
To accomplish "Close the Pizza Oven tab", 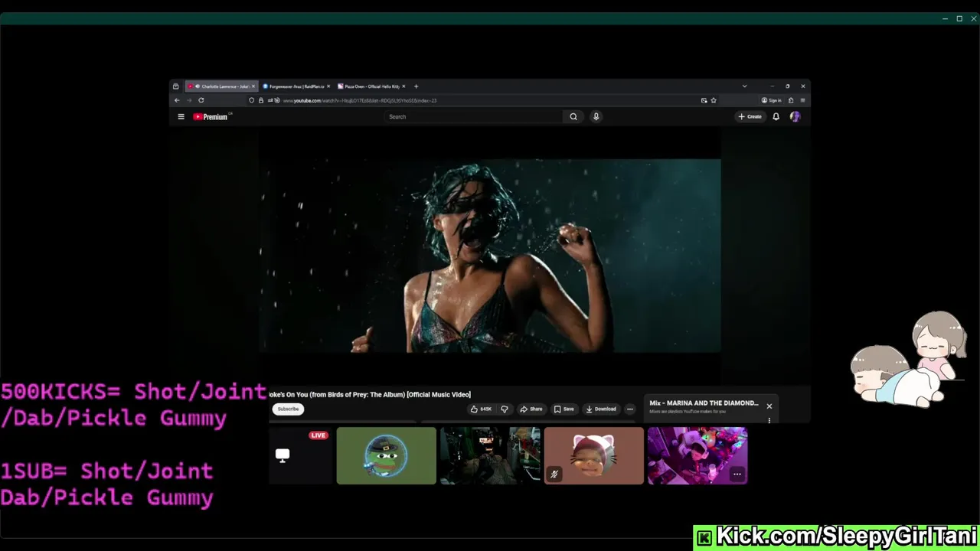I will (x=403, y=86).
